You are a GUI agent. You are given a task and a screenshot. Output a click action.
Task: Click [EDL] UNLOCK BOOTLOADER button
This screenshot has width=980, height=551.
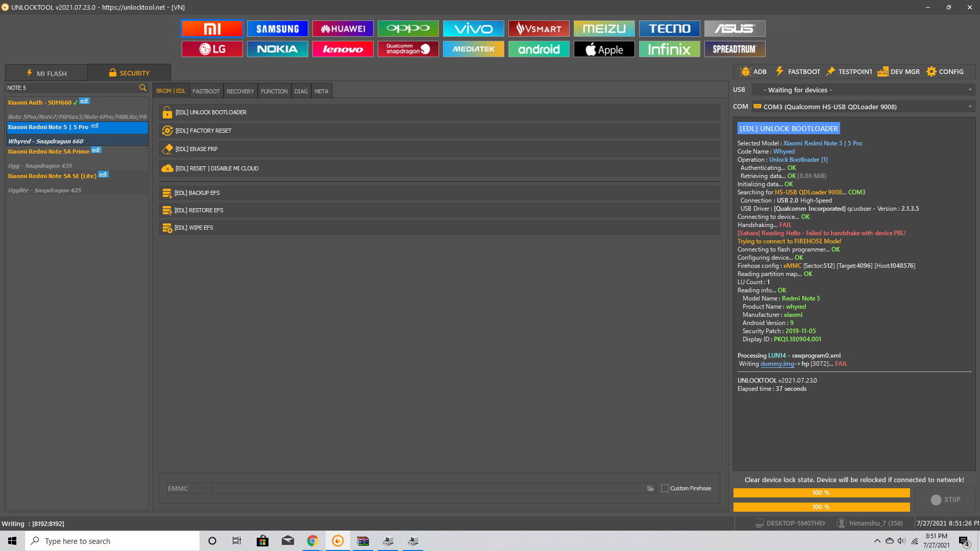pos(439,112)
